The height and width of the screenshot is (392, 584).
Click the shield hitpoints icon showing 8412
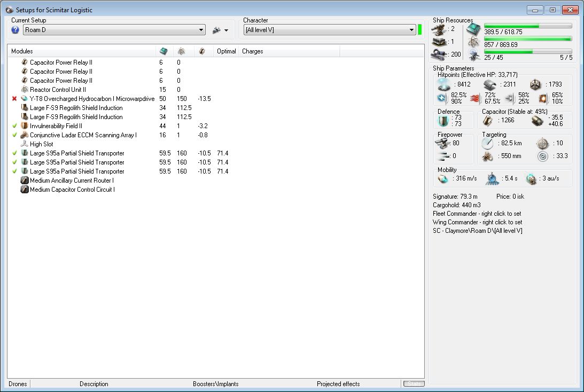point(444,85)
